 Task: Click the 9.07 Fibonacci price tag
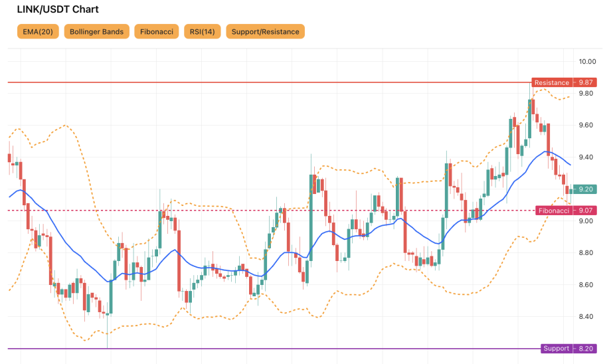point(585,211)
